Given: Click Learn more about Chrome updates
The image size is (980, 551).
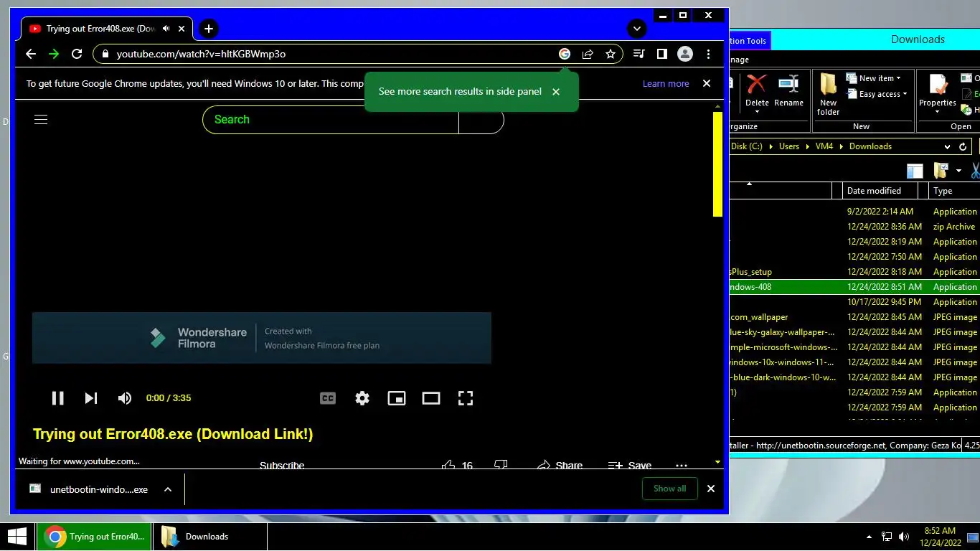Looking at the screenshot, I should tap(666, 84).
